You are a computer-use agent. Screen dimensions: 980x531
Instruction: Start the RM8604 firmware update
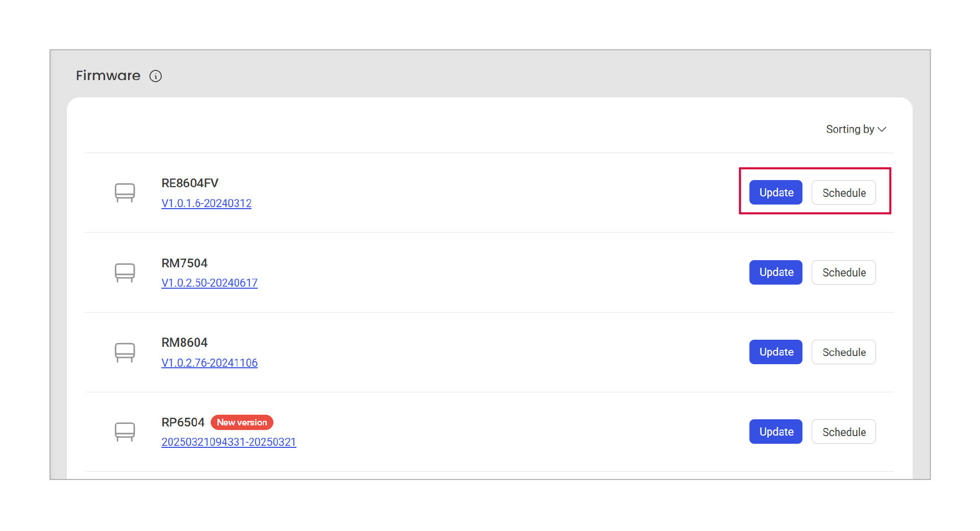click(775, 352)
